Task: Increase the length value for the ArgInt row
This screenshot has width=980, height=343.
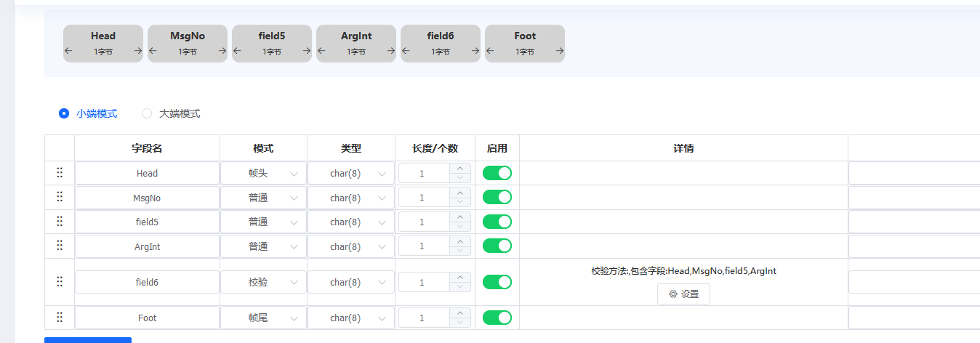Action: tap(459, 241)
